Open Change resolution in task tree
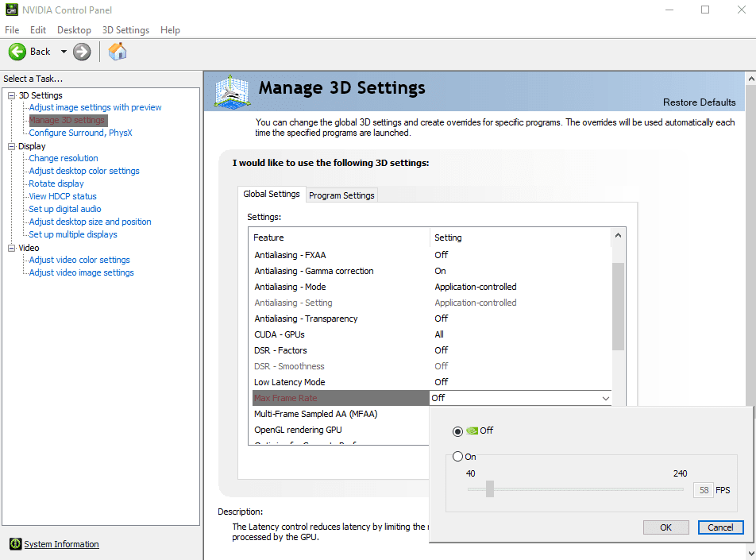Viewport: 756px width, 560px height. [64, 158]
